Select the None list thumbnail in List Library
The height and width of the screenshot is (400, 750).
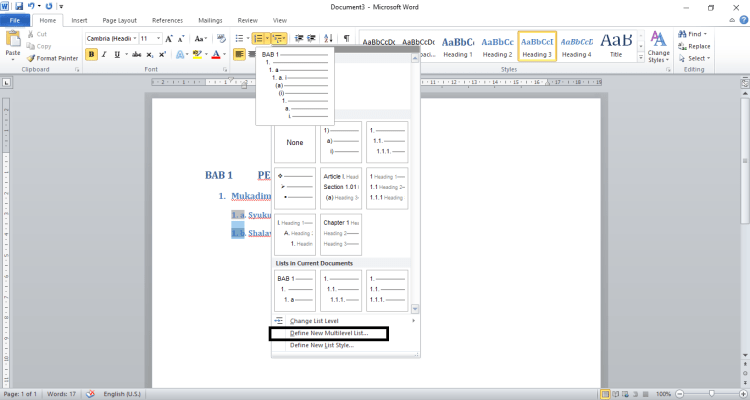point(295,142)
